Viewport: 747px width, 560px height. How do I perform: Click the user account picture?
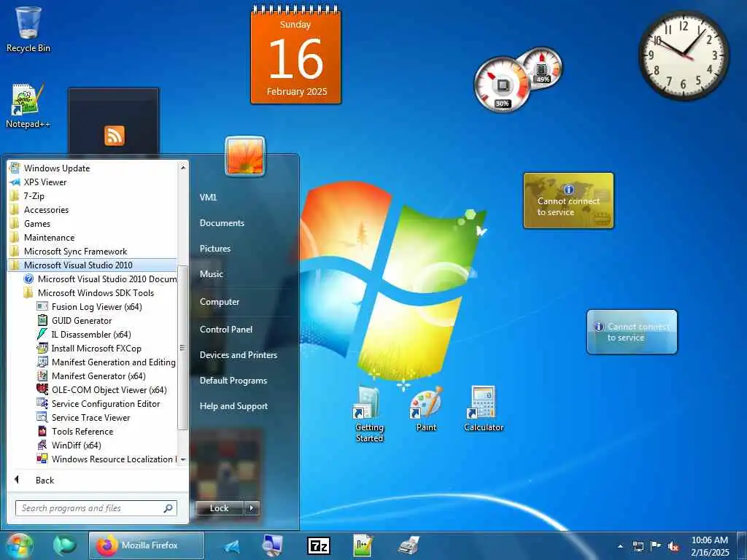point(245,156)
